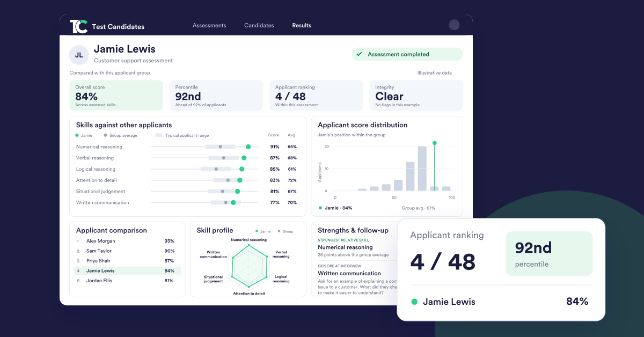Click the Logical reasoning green score dot
Screen dimensions: 644x337
coord(241,169)
